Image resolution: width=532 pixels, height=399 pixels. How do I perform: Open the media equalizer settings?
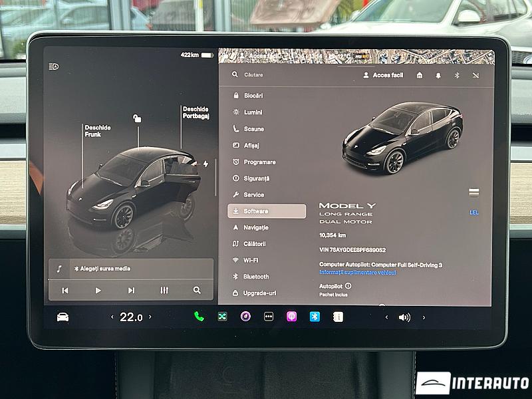click(x=164, y=291)
